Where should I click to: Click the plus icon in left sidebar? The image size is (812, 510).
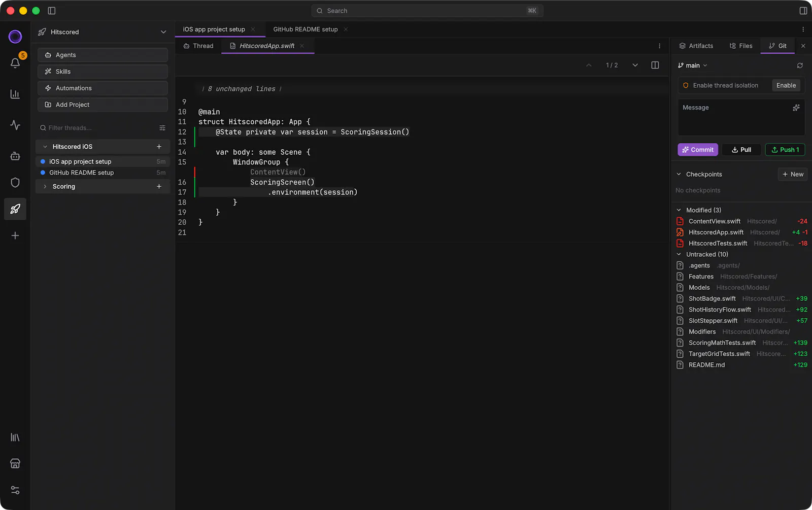(x=15, y=235)
